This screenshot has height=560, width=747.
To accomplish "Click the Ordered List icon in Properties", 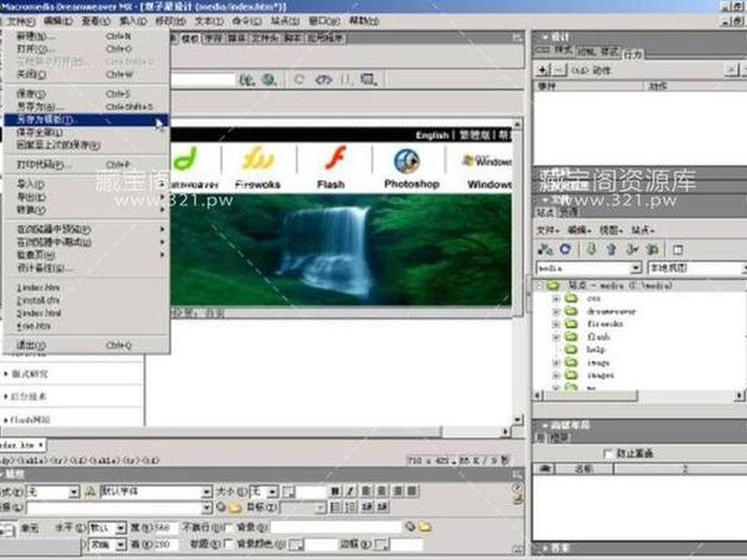I will pyautogui.click(x=351, y=507).
